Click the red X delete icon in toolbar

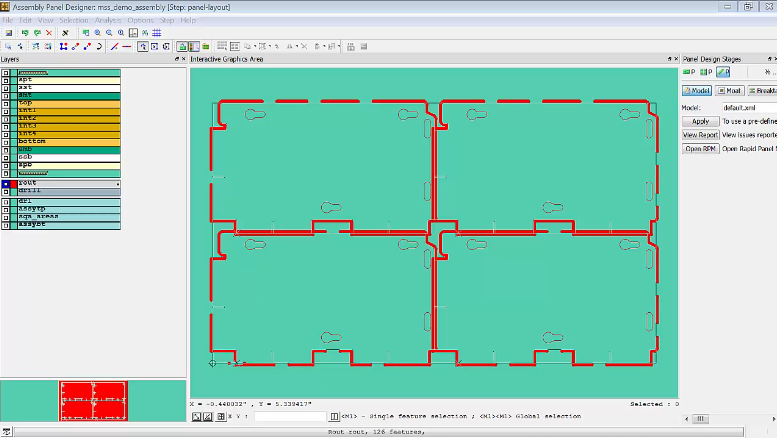[x=49, y=33]
